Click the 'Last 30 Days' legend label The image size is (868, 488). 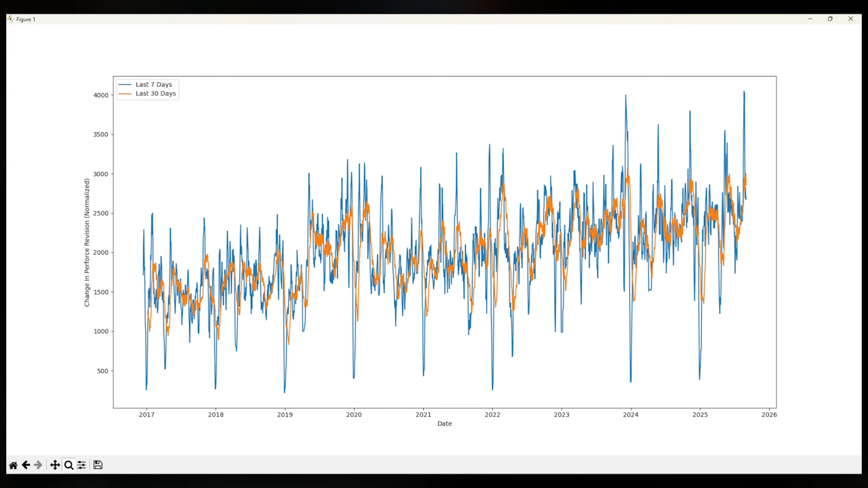click(x=155, y=94)
